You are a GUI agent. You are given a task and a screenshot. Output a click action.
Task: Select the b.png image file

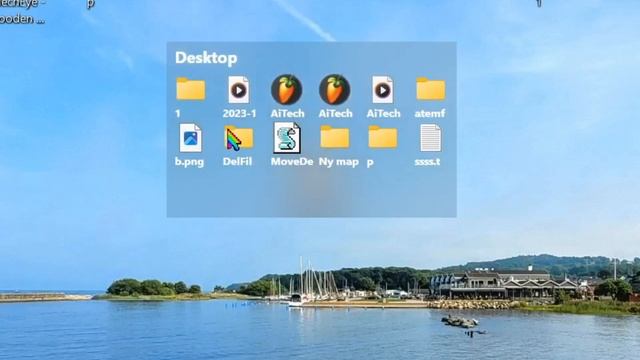click(191, 138)
